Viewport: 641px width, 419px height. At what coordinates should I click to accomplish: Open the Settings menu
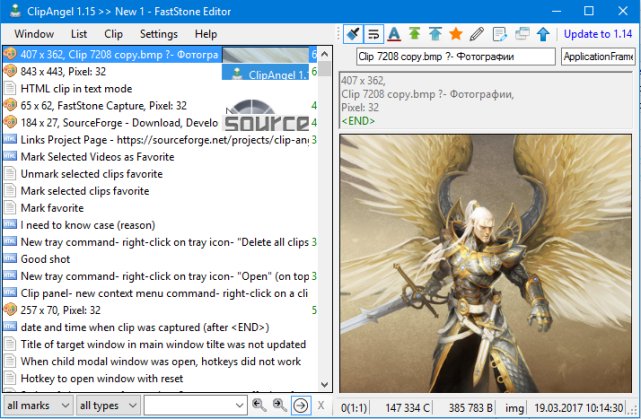(x=159, y=34)
